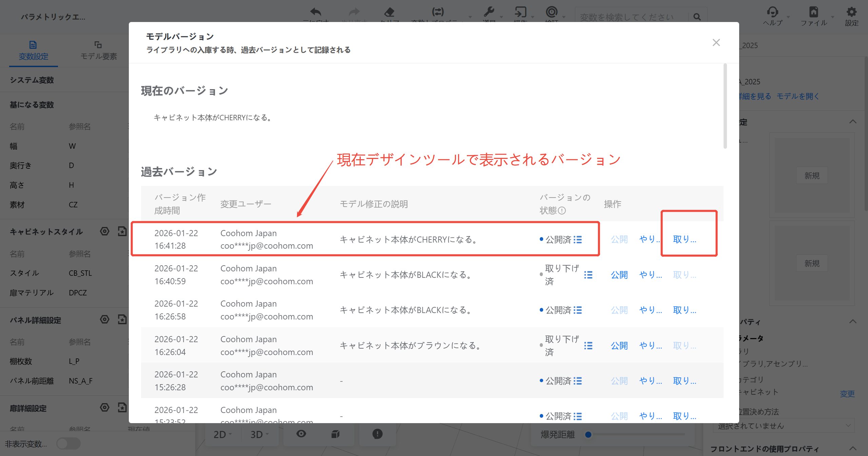Click やり... for the 15:26:28 version
This screenshot has width=868, height=456.
[x=650, y=381]
